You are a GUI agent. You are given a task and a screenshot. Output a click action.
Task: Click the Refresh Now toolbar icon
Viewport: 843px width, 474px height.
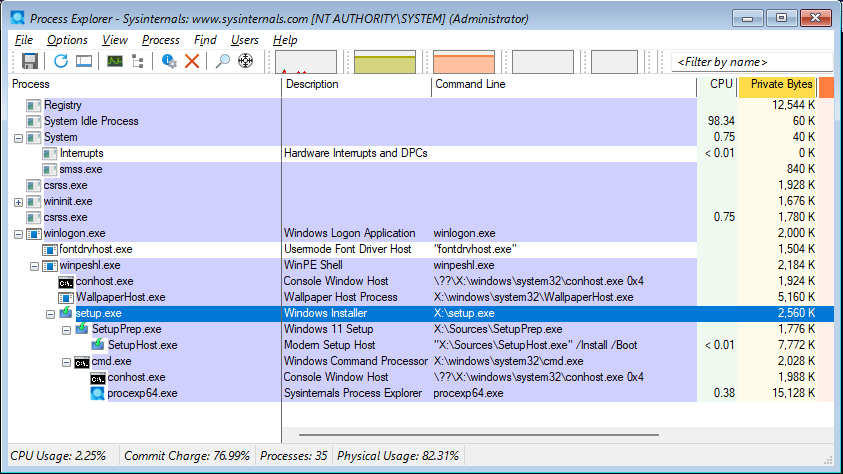[x=61, y=61]
